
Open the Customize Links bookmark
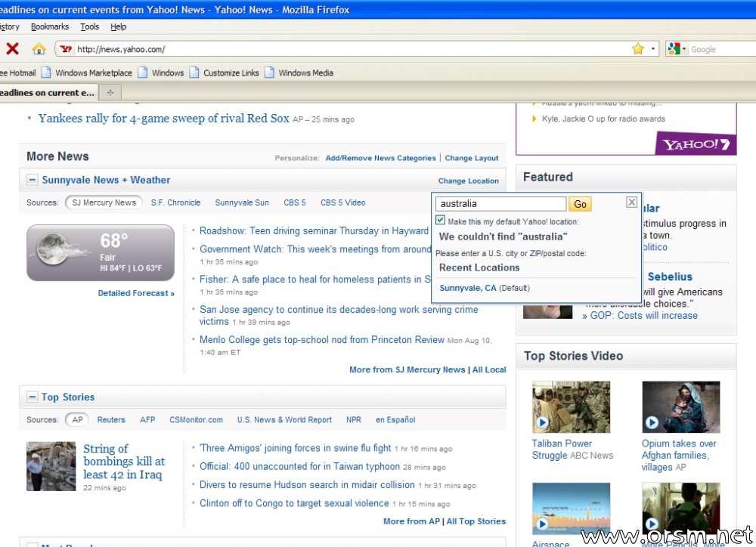point(225,73)
